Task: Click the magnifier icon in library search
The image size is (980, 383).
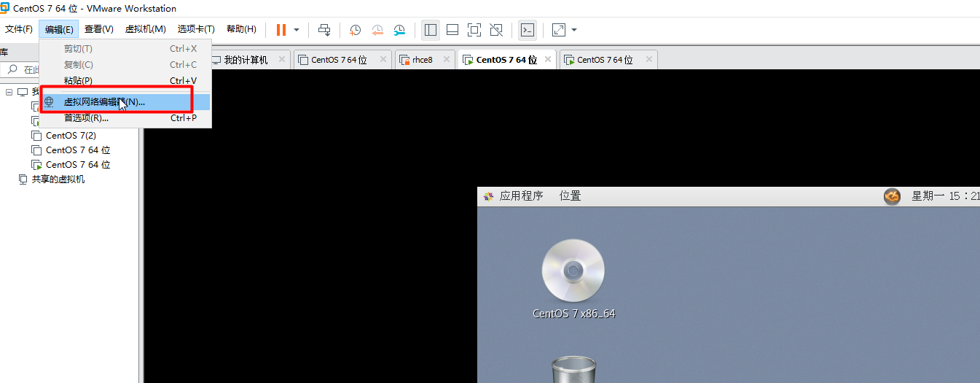Action: click(12, 70)
